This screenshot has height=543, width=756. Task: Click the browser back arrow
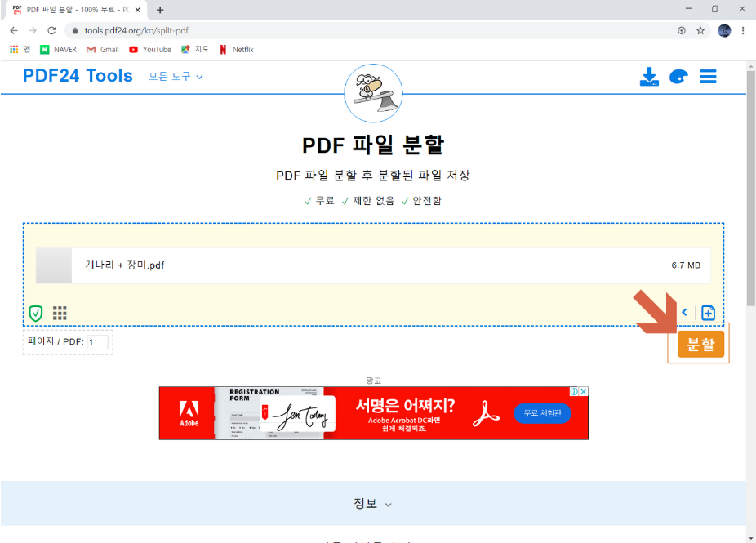tap(14, 30)
